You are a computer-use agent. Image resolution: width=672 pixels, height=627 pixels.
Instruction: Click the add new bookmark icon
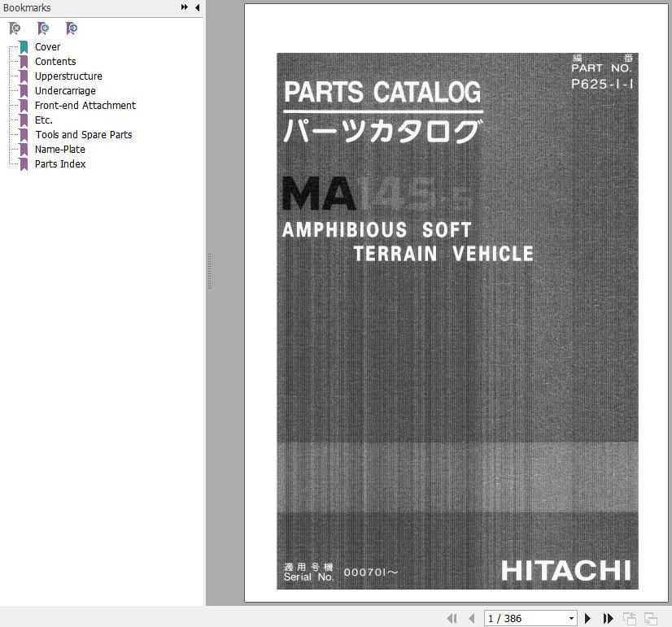43,28
